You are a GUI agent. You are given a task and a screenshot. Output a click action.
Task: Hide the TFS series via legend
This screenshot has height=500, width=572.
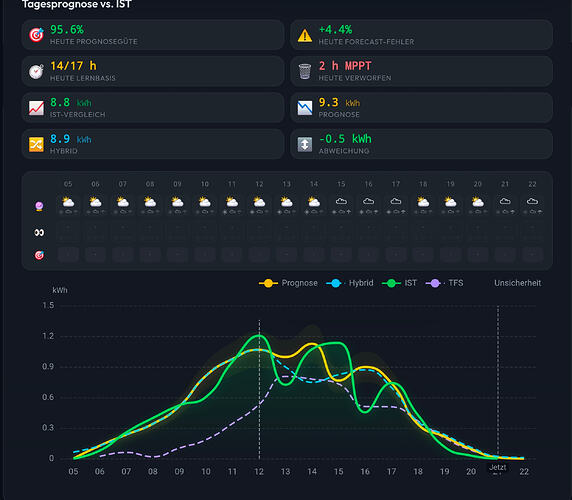pos(444,283)
